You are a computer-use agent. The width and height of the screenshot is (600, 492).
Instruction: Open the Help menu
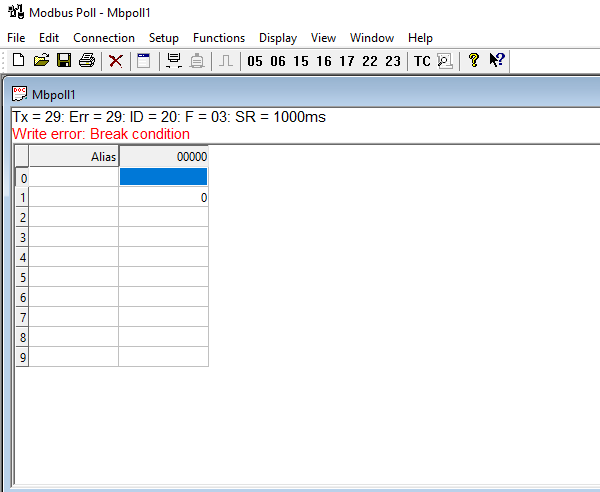pyautogui.click(x=420, y=38)
